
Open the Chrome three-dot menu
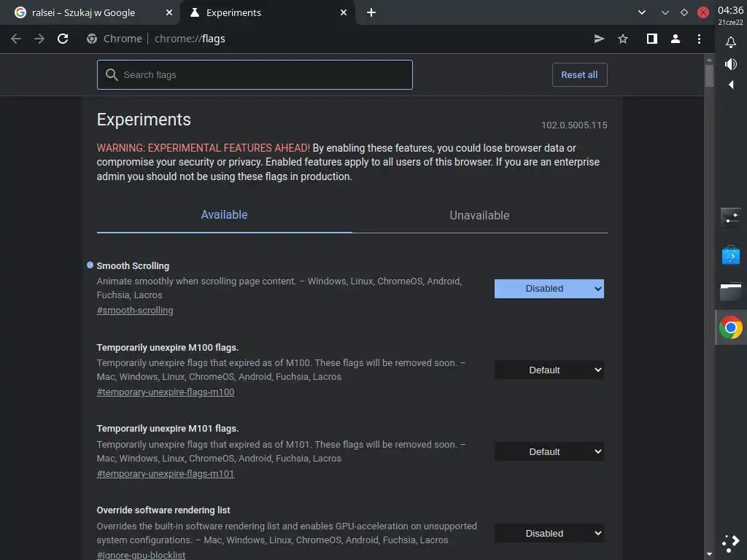(699, 39)
